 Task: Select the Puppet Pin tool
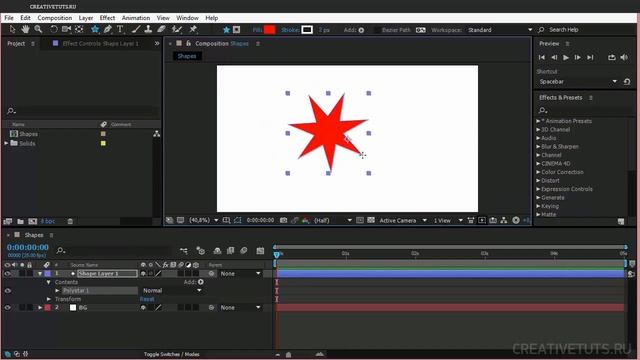[x=193, y=29]
